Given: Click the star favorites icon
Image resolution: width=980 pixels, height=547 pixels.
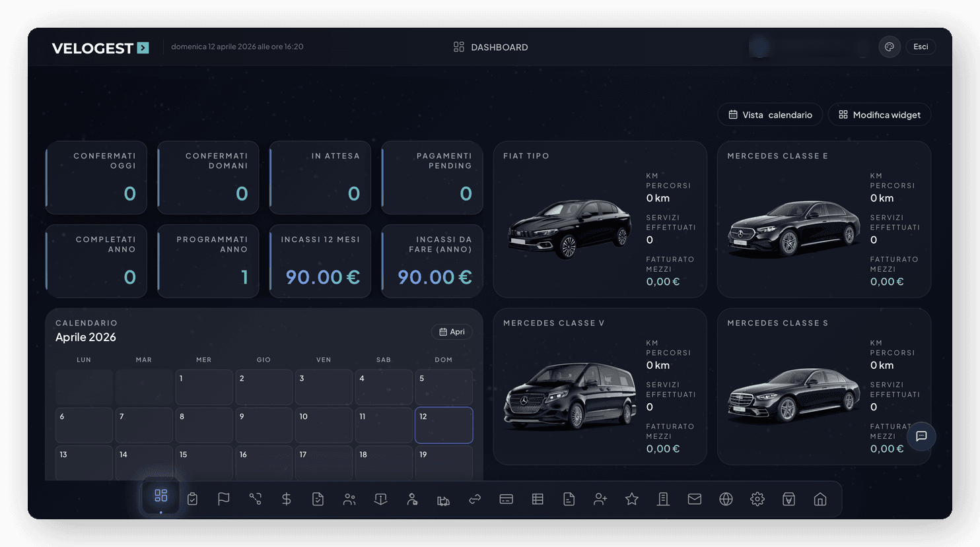Looking at the screenshot, I should [x=631, y=499].
